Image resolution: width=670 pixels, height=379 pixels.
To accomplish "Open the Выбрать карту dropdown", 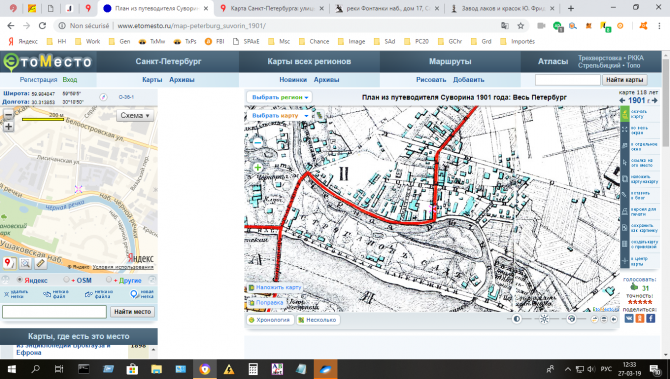I will [x=279, y=115].
